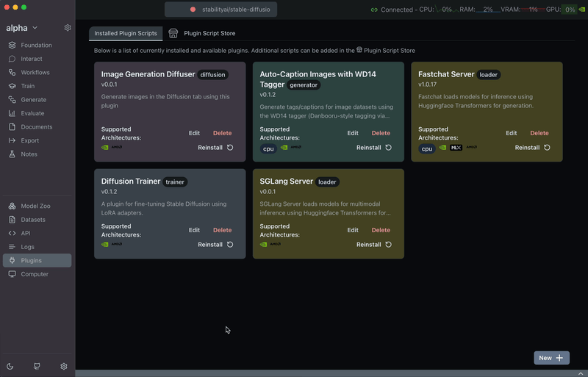This screenshot has height=377, width=588.
Task: Click the reinstall icon on Diffusion Trainer
Action: click(x=230, y=245)
